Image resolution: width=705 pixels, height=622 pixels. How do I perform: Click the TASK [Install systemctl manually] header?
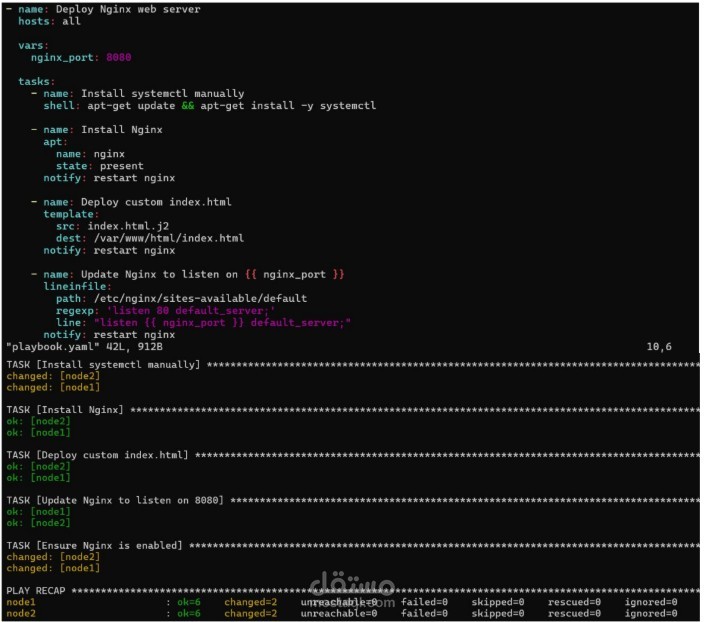point(103,365)
